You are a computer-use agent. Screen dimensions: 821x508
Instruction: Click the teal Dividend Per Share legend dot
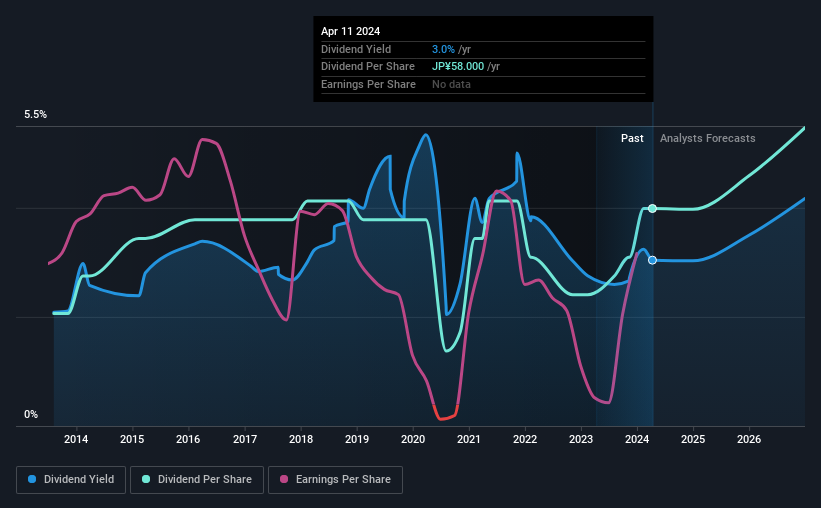[x=146, y=479]
